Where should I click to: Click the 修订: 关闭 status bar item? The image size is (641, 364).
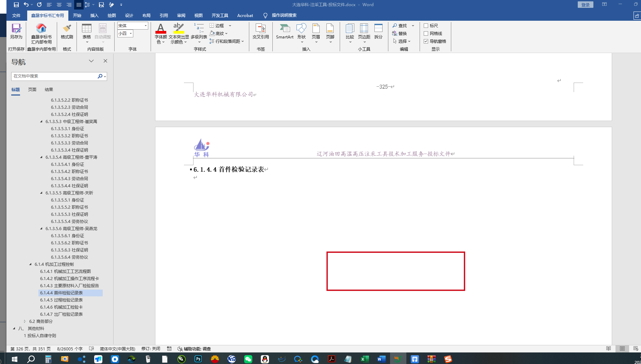click(x=151, y=349)
